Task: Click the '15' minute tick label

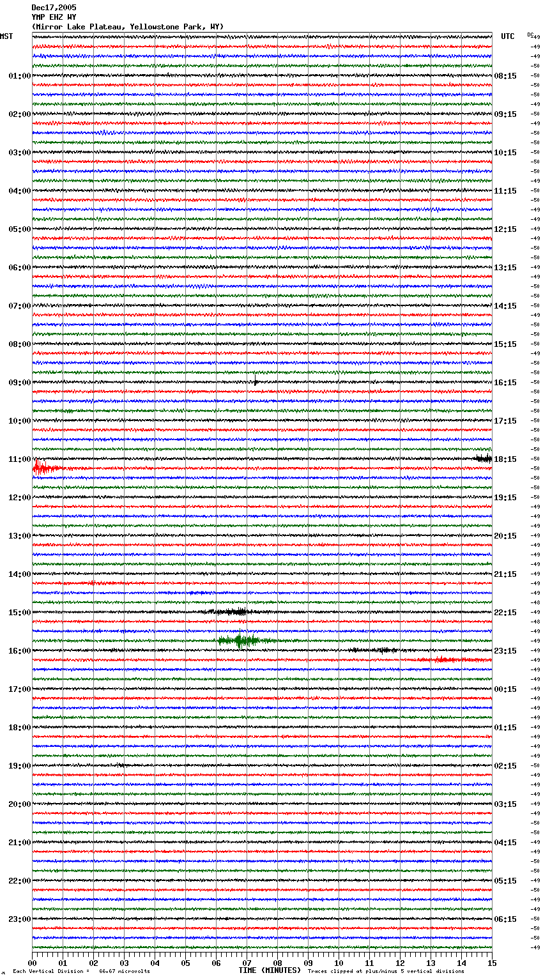Action: [x=492, y=963]
